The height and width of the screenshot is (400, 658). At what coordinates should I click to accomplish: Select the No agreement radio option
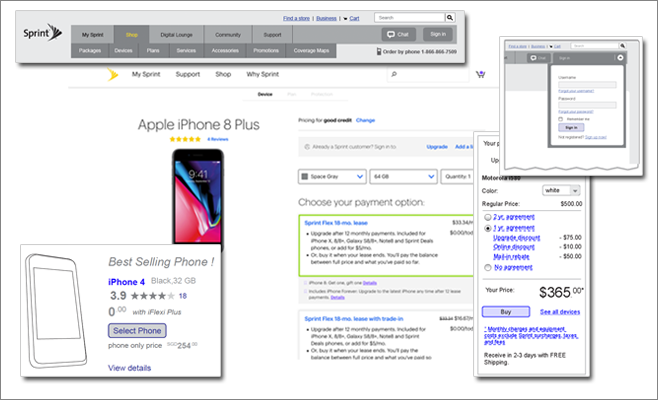pos(487,267)
